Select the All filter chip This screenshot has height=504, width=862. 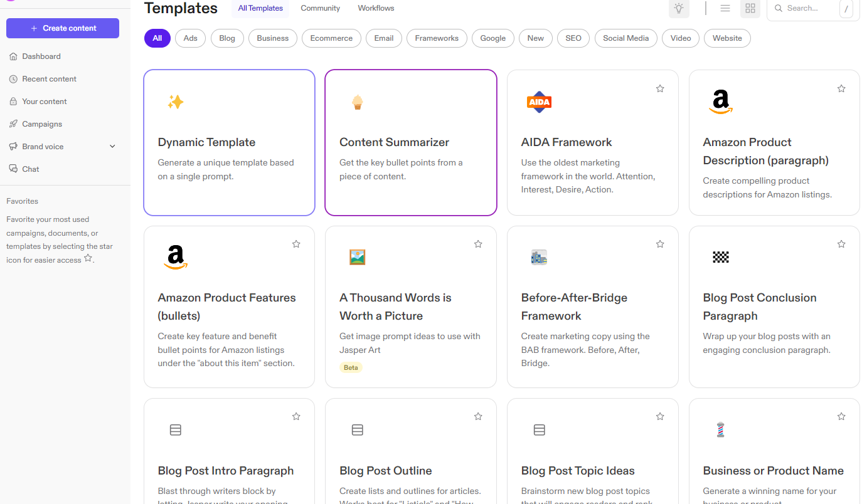tap(157, 38)
